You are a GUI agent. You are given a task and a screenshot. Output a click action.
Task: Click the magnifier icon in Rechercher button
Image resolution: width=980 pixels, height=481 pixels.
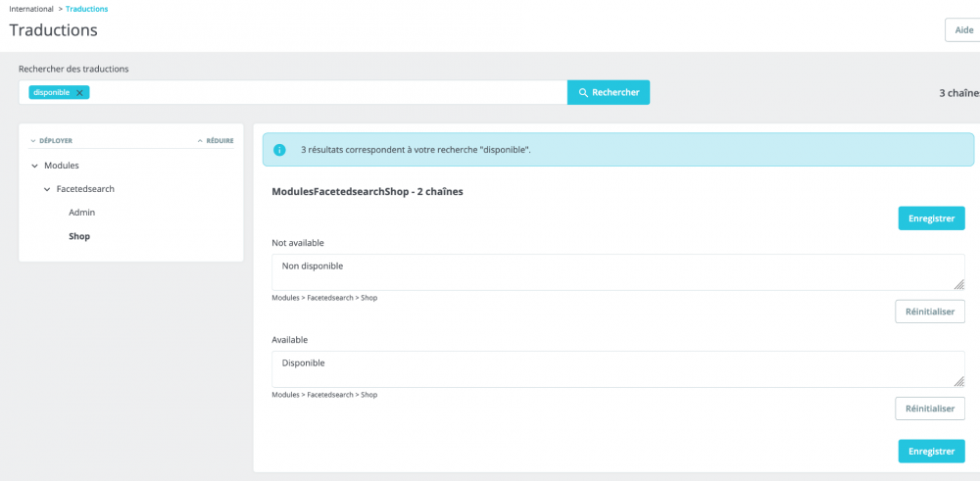click(x=583, y=92)
